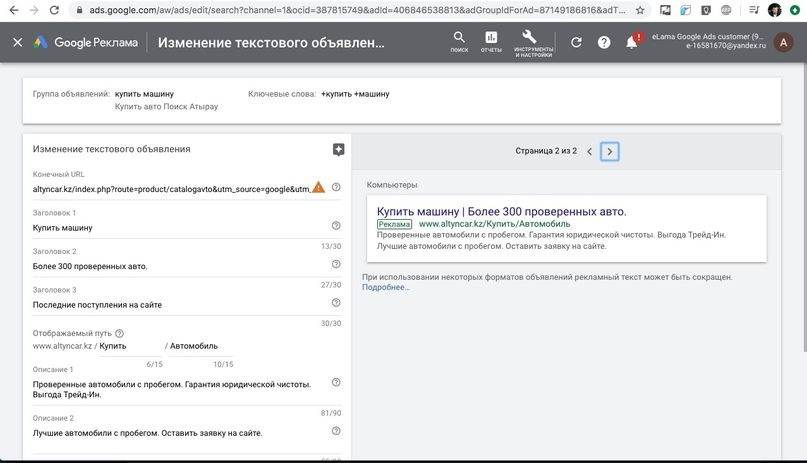807x463 pixels.
Task: Click the eLama Google Ads customer account
Action: [x=709, y=41]
